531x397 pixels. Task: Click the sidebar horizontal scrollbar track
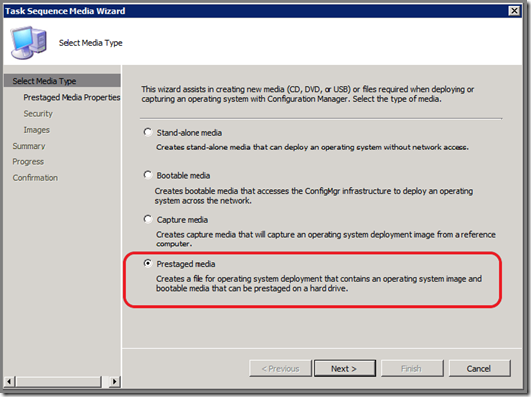(x=59, y=381)
